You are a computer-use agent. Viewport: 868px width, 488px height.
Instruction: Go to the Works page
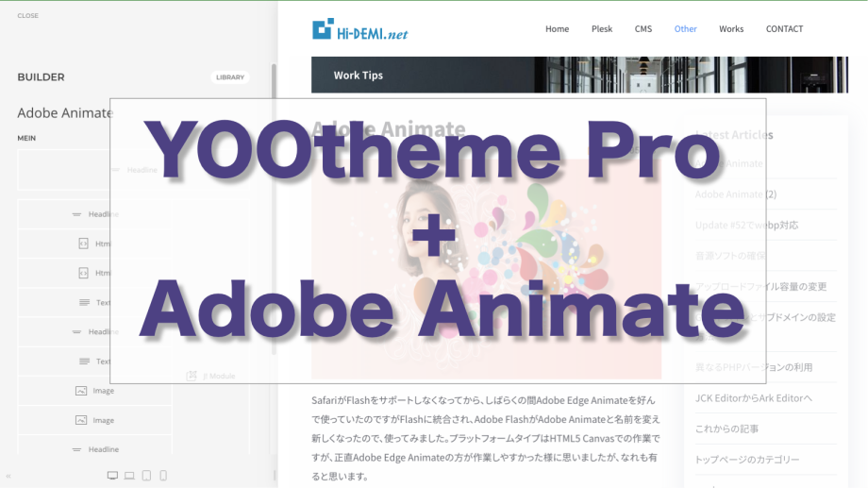731,29
